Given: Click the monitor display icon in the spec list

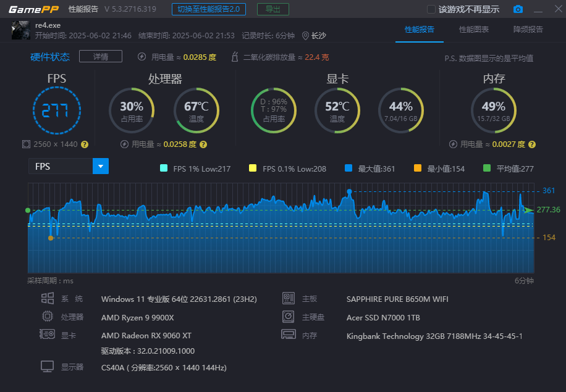Looking at the screenshot, I should coord(48,367).
